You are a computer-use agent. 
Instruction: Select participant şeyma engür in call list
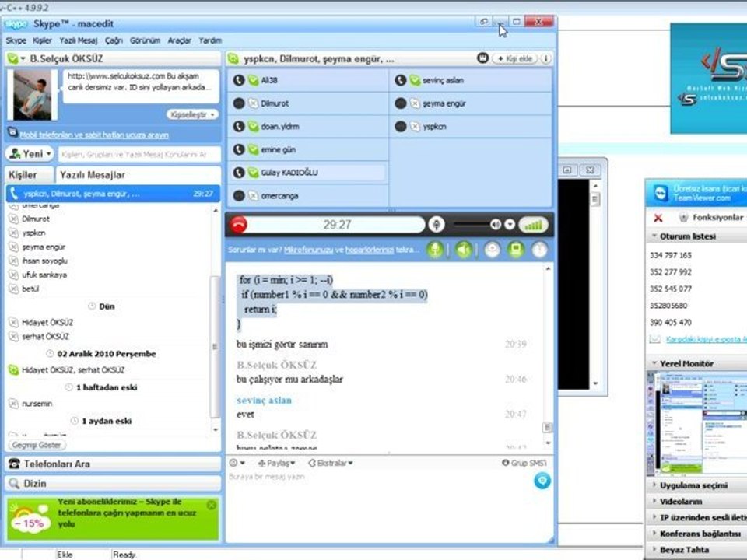pyautogui.click(x=471, y=103)
